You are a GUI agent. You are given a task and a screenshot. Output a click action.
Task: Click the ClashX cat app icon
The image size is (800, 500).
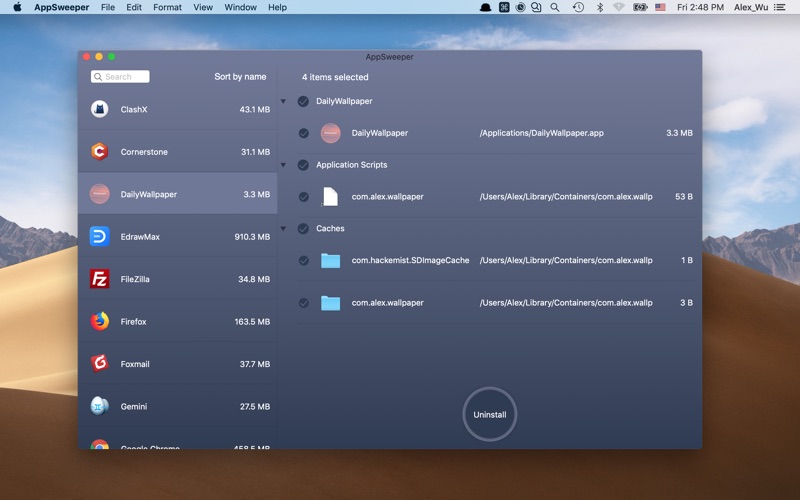[99, 109]
